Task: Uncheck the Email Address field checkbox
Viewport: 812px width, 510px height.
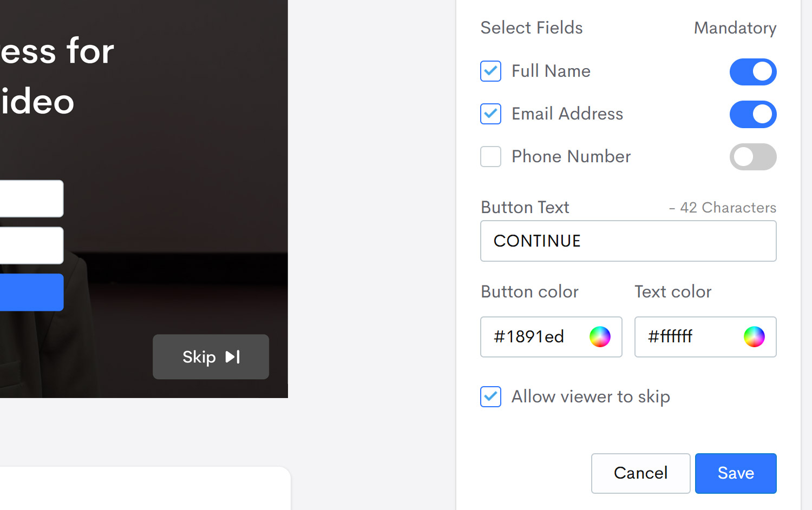Action: (490, 114)
